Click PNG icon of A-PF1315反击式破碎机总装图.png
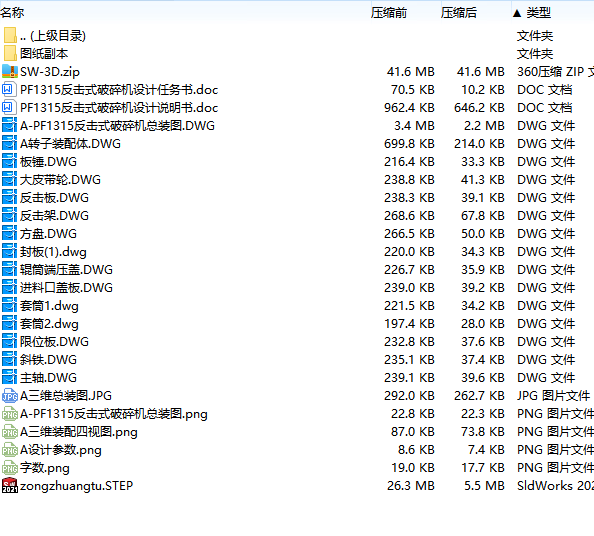The image size is (594, 536). tap(9, 414)
